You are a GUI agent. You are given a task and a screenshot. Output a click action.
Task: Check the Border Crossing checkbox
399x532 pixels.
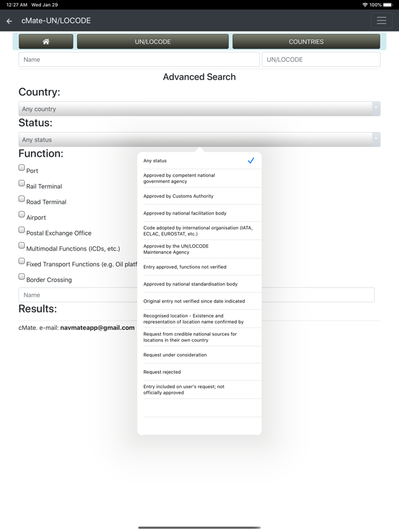[22, 277]
